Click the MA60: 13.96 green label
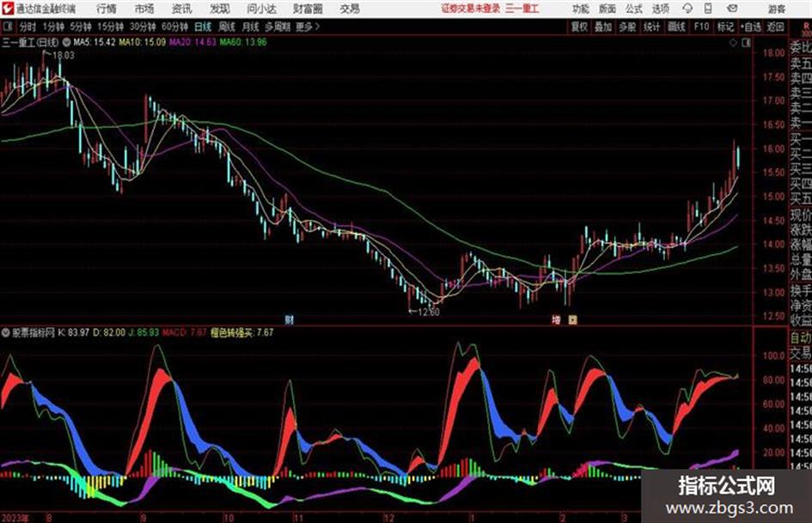The height and width of the screenshot is (523, 812). click(x=243, y=42)
